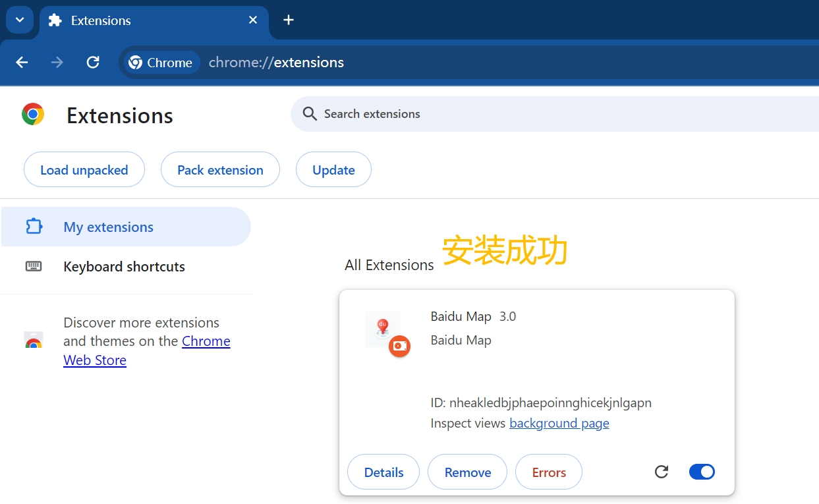This screenshot has height=504, width=819.
Task: Select the Extensions browser tab
Action: (x=154, y=20)
